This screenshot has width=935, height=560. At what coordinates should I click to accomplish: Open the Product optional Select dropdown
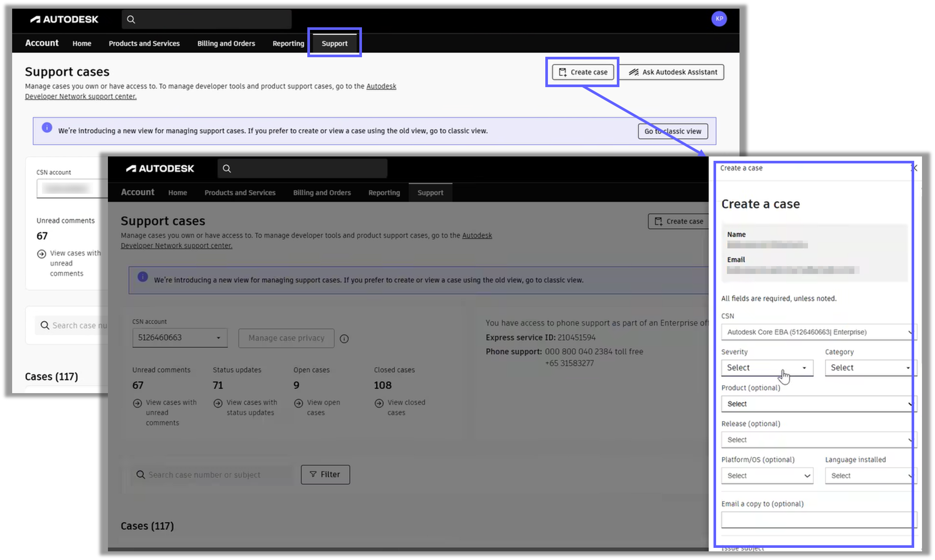click(x=818, y=404)
